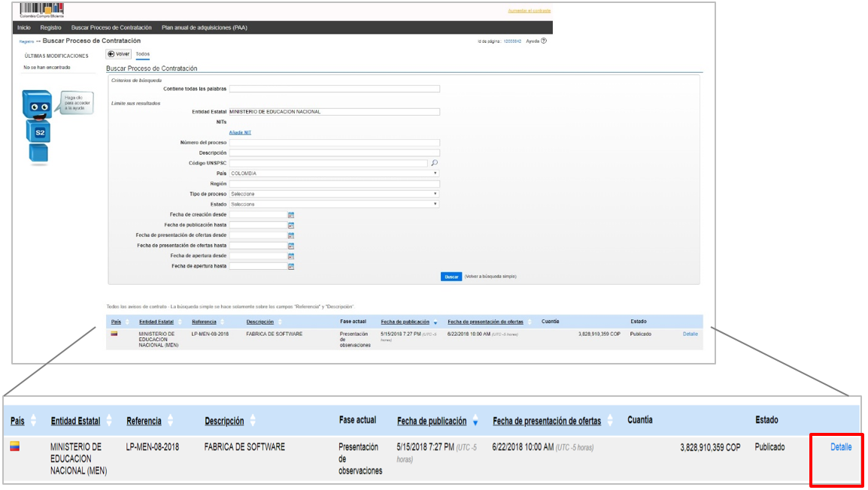Click the Colombia flag in the magnified row
The height and width of the screenshot is (490, 868).
(15, 446)
